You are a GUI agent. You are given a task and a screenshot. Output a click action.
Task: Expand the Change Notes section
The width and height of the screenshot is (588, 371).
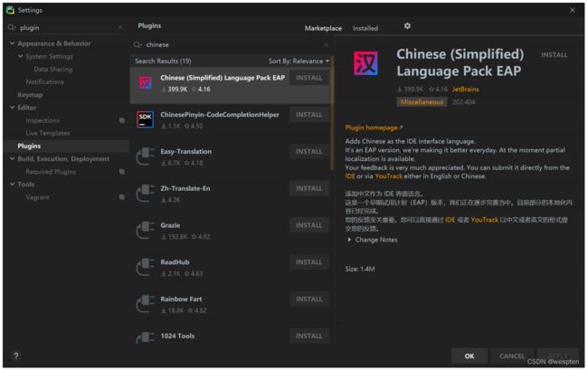[x=349, y=240]
